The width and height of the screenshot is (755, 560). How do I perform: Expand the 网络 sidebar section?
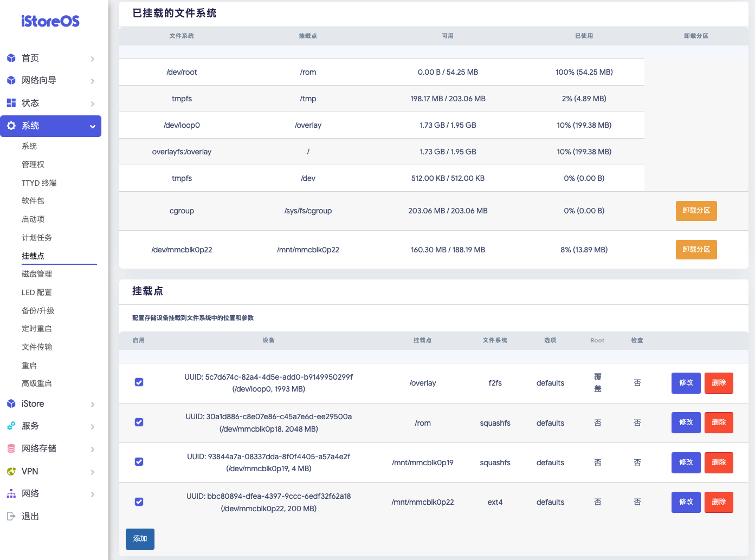click(x=92, y=494)
